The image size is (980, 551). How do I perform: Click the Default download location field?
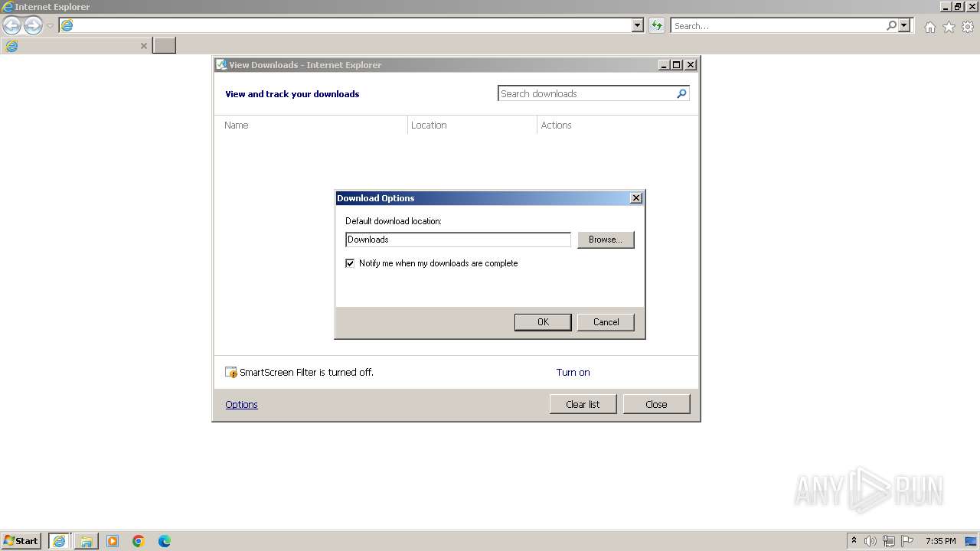pyautogui.click(x=458, y=240)
